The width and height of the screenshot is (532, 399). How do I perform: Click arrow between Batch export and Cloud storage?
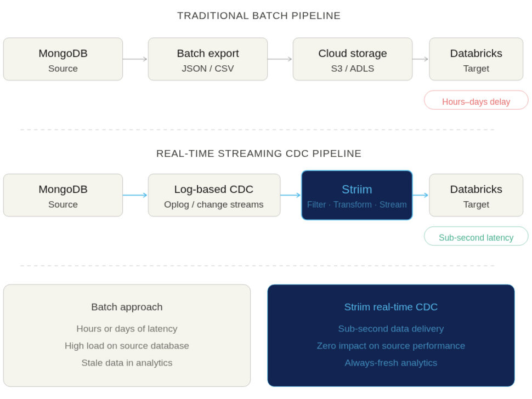[280, 59]
